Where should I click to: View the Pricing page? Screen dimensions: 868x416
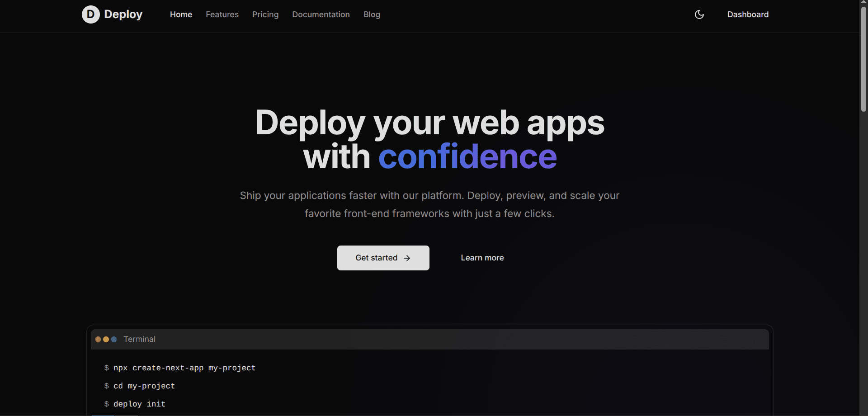265,14
